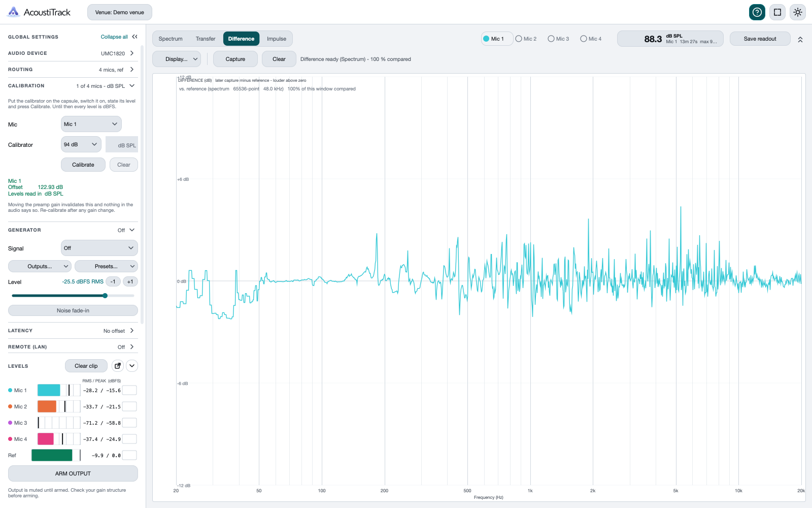Click the Ref green level meter

point(56,455)
